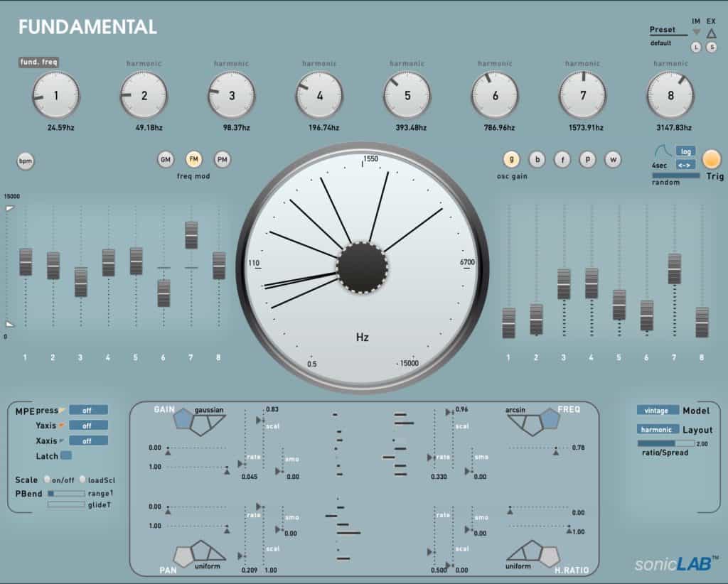Click the preset L load button

click(695, 48)
